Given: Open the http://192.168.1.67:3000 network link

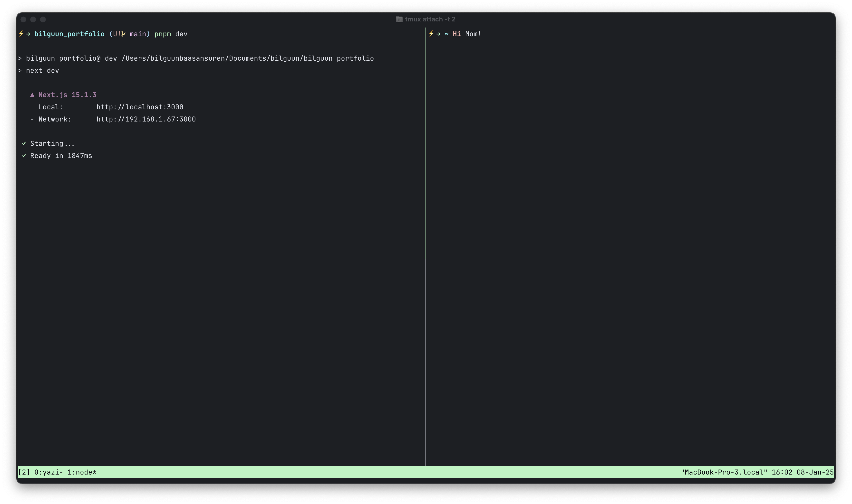Looking at the screenshot, I should (x=146, y=119).
